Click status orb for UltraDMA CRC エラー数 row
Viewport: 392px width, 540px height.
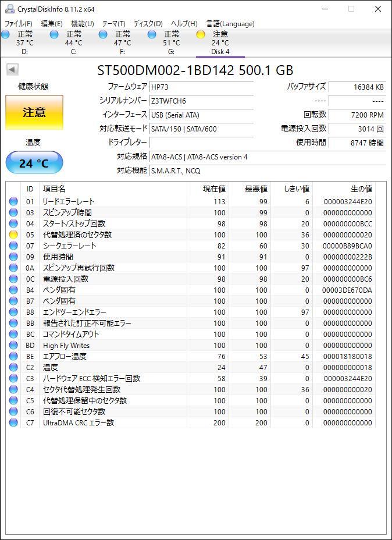13,422
